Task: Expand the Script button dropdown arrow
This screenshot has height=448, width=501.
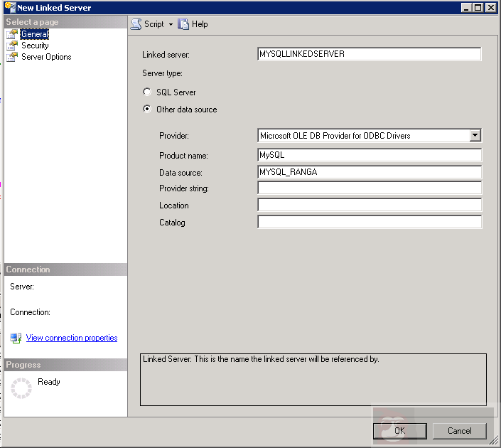Action: (x=171, y=24)
